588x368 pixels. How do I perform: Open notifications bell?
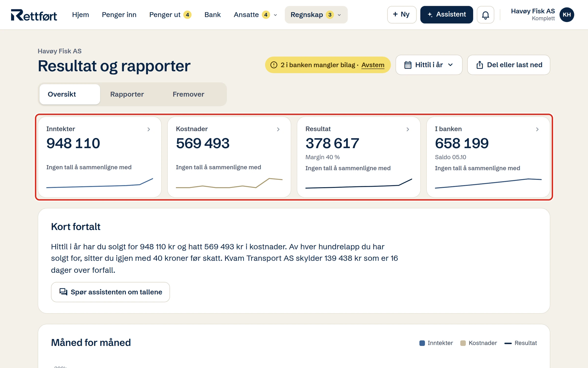[485, 15]
